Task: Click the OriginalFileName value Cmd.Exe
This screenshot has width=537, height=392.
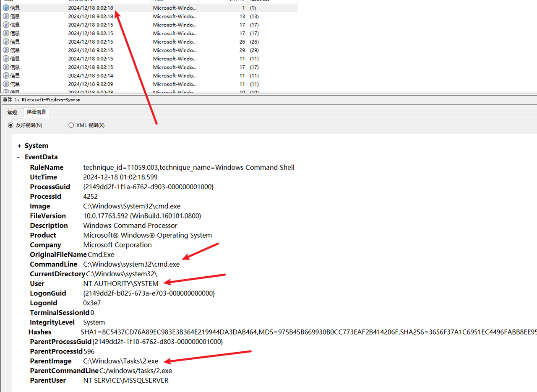Action: click(x=101, y=254)
